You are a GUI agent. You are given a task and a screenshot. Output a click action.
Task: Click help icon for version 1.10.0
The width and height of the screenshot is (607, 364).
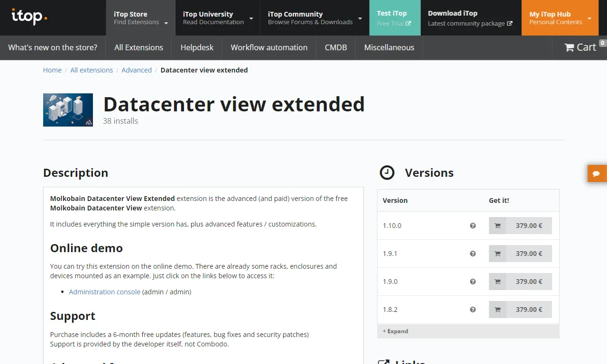pyautogui.click(x=473, y=226)
